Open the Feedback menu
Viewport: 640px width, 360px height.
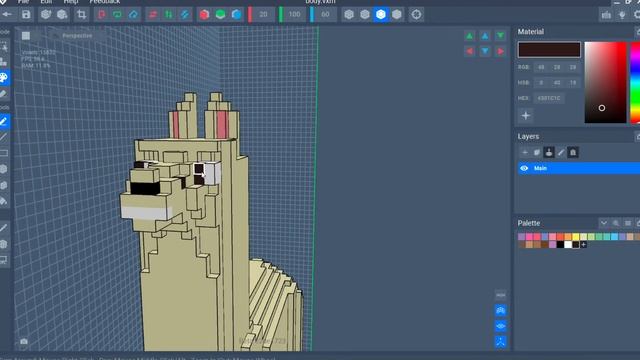tap(104, 2)
